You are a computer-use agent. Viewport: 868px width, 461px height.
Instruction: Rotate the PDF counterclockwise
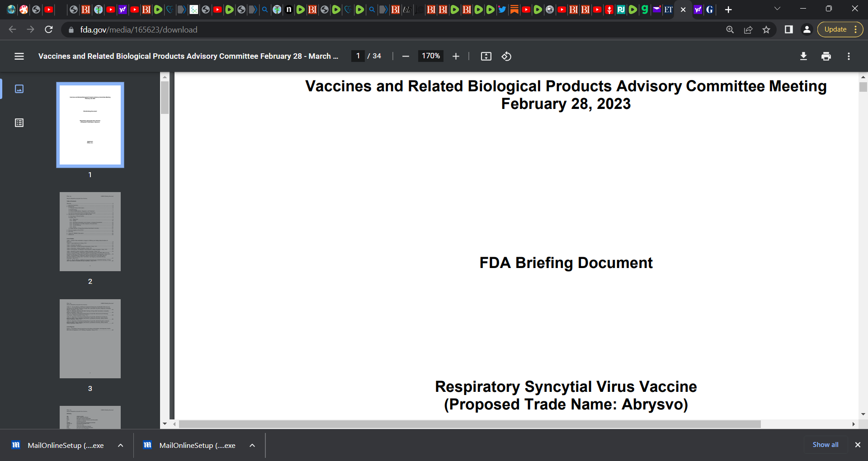(x=506, y=56)
